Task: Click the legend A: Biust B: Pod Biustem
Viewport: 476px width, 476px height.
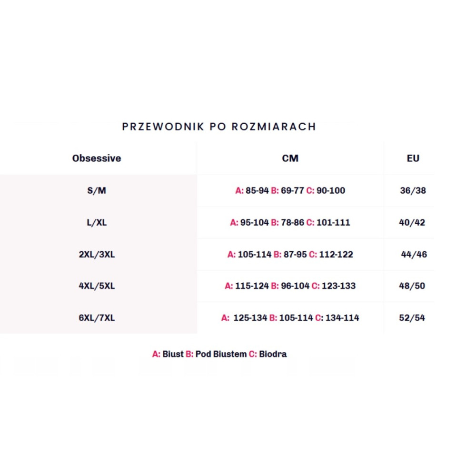Action: [x=219, y=354]
